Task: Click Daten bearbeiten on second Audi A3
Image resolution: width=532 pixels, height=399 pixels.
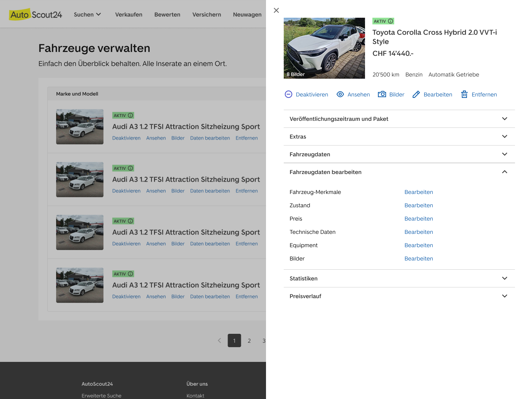Action: pos(210,191)
